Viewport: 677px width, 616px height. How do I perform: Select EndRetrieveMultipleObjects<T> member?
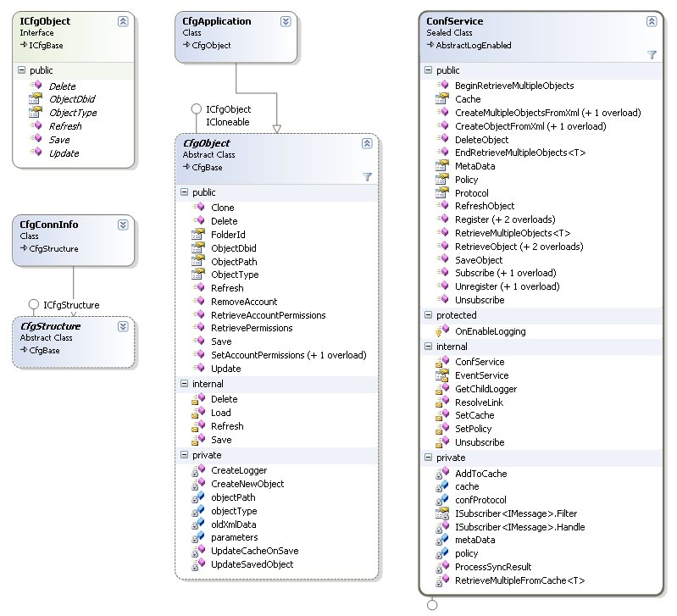(520, 153)
